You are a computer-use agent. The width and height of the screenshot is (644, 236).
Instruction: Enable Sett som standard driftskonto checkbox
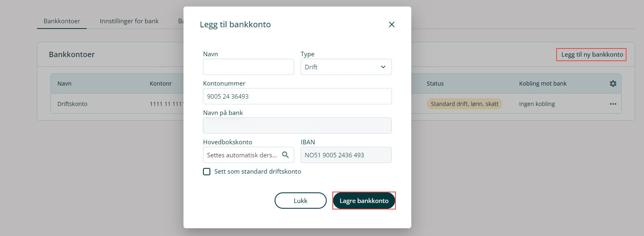(x=207, y=172)
